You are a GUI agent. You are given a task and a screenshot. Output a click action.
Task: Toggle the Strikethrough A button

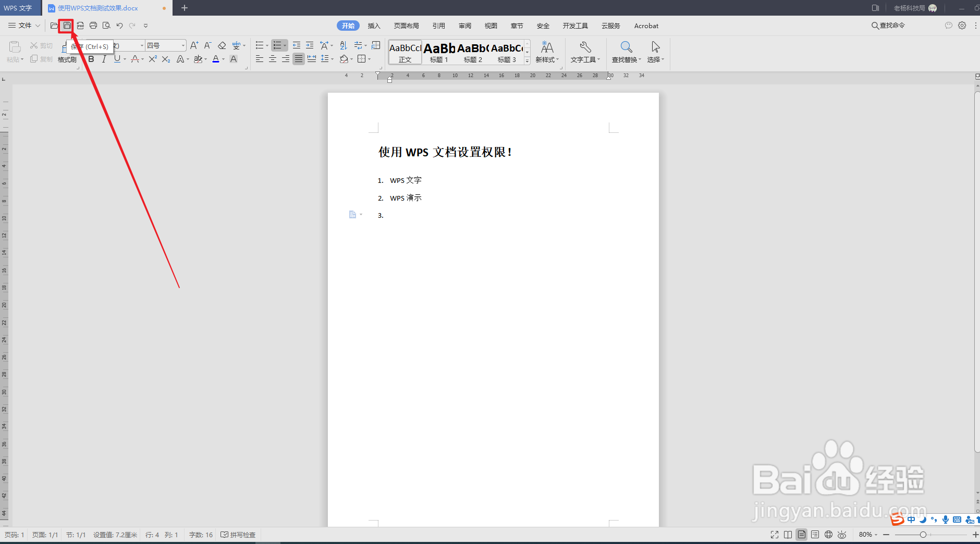(135, 59)
